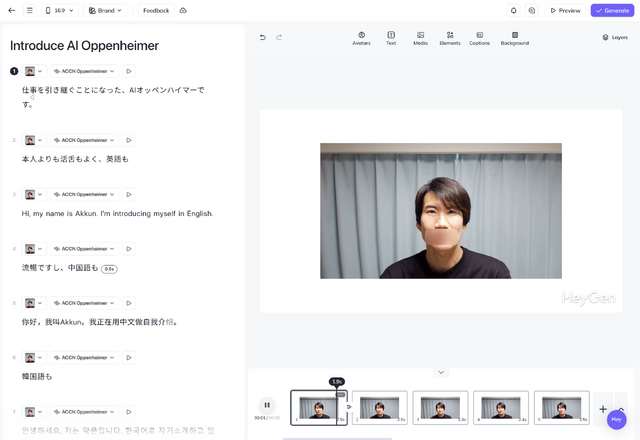Viewport: 640px width, 440px height.
Task: Play scene 7 script audio
Action: [x=129, y=412]
